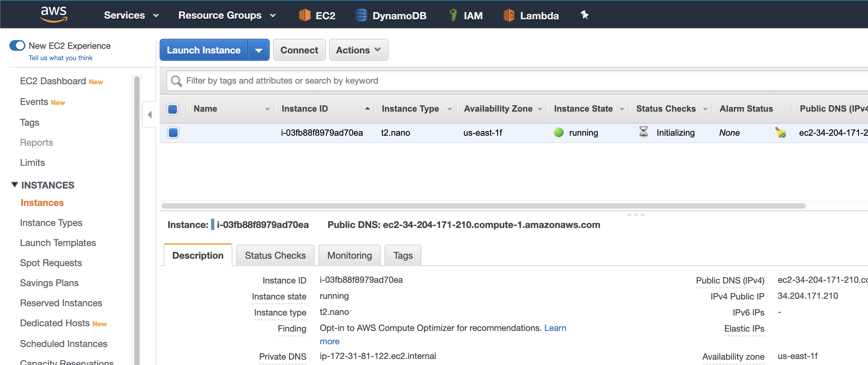Open the Actions dropdown

[359, 50]
